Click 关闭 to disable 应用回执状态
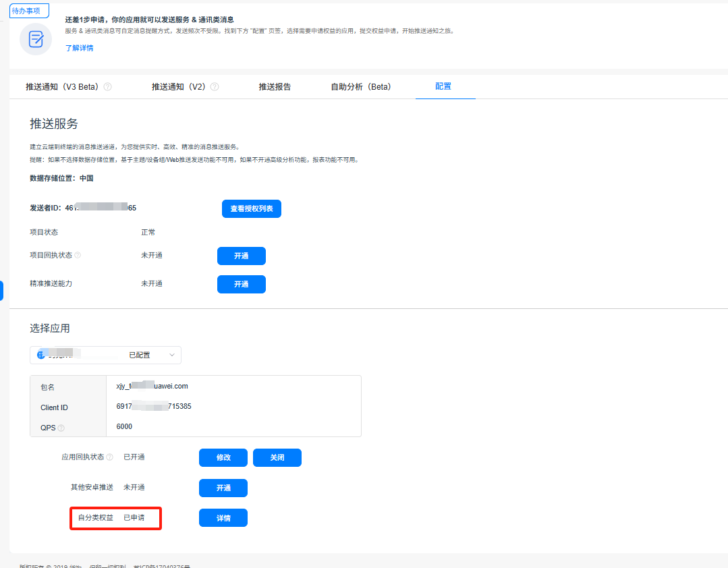Image resolution: width=728 pixels, height=568 pixels. [x=277, y=458]
